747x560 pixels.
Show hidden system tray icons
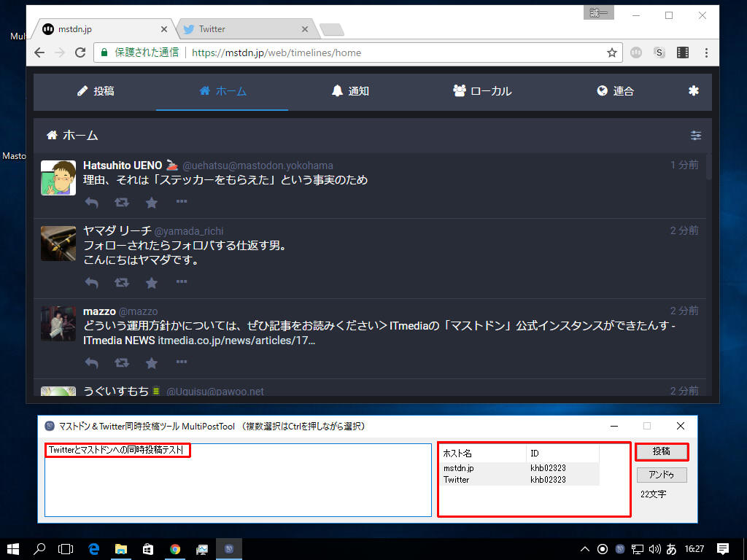585,549
